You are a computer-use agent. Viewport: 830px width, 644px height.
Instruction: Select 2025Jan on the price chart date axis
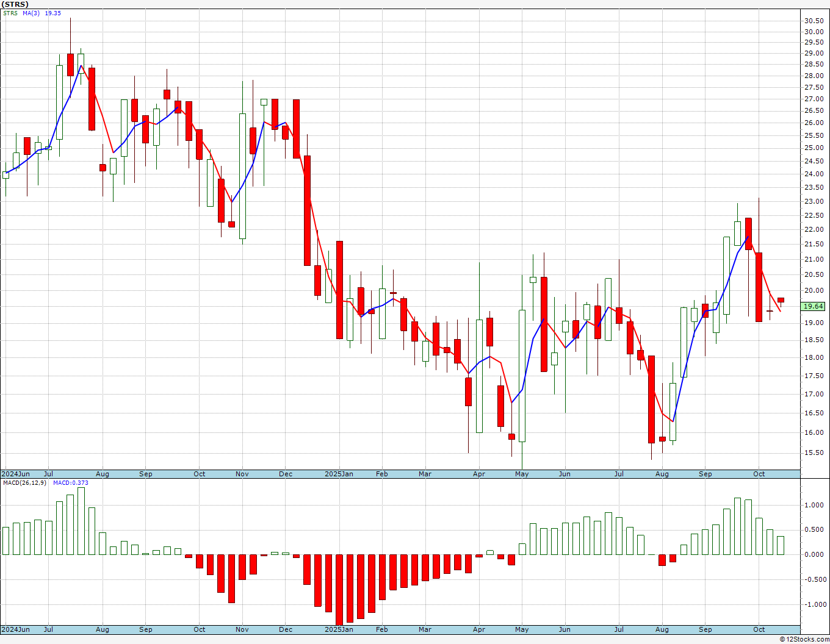click(x=339, y=474)
